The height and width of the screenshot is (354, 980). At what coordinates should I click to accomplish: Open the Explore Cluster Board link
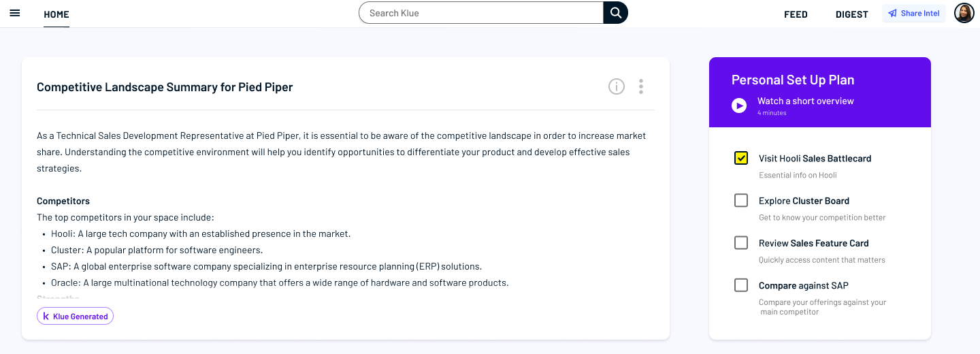804,201
